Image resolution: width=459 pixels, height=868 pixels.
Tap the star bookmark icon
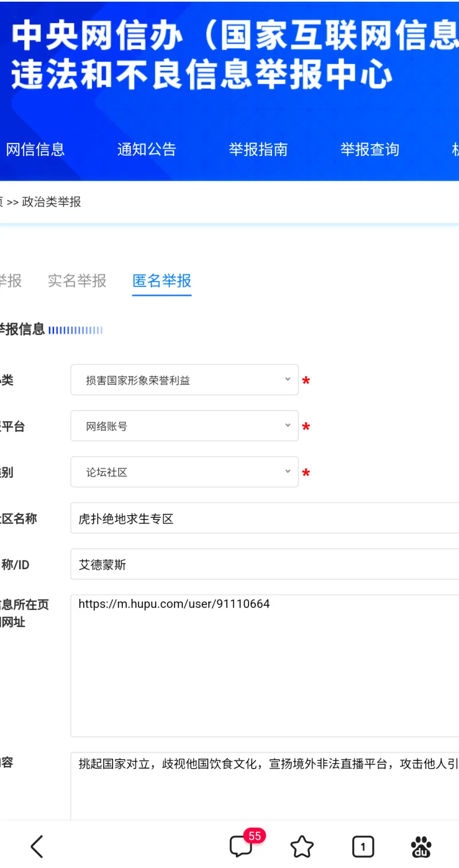point(302,846)
